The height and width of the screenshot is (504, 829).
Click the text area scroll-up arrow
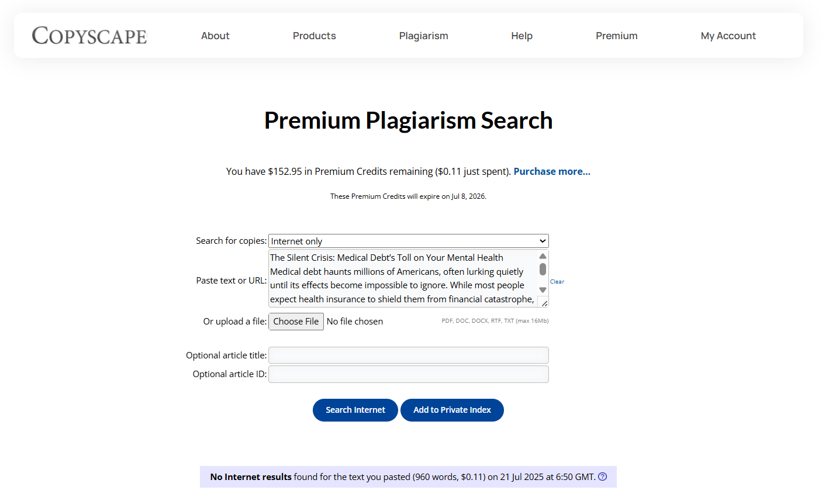[x=543, y=256]
